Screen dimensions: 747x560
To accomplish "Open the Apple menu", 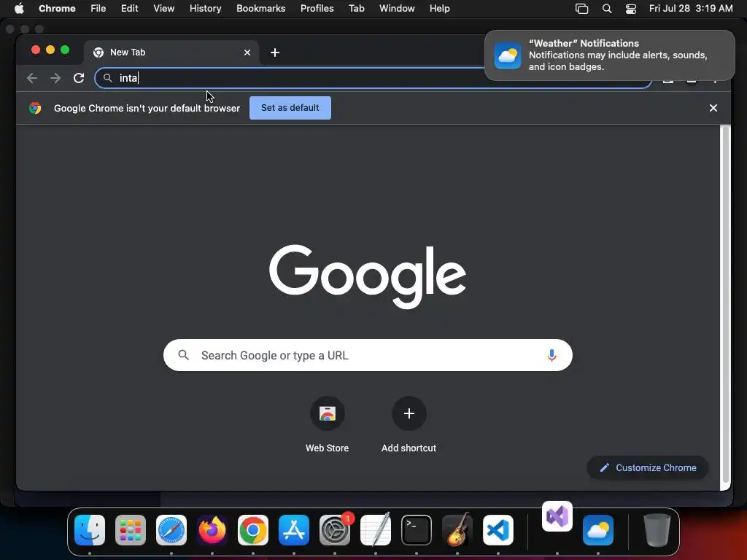I will (19, 9).
